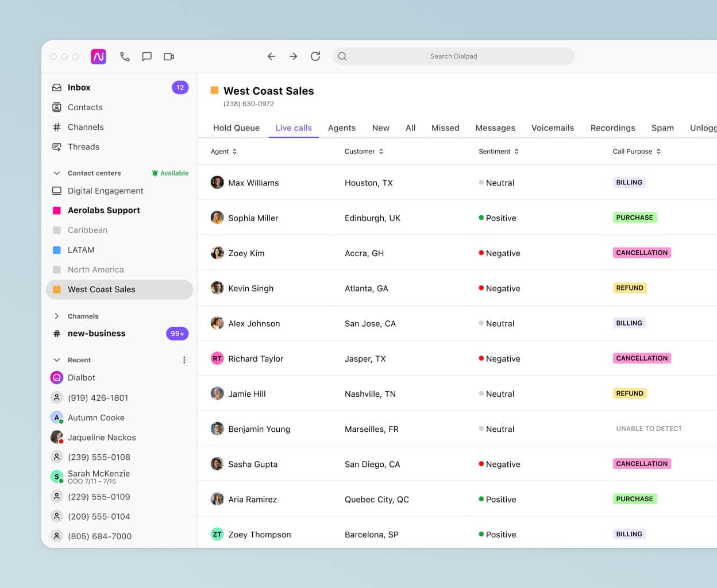Click the Inbox icon in the sidebar
Image resolution: width=717 pixels, height=588 pixels.
[57, 87]
